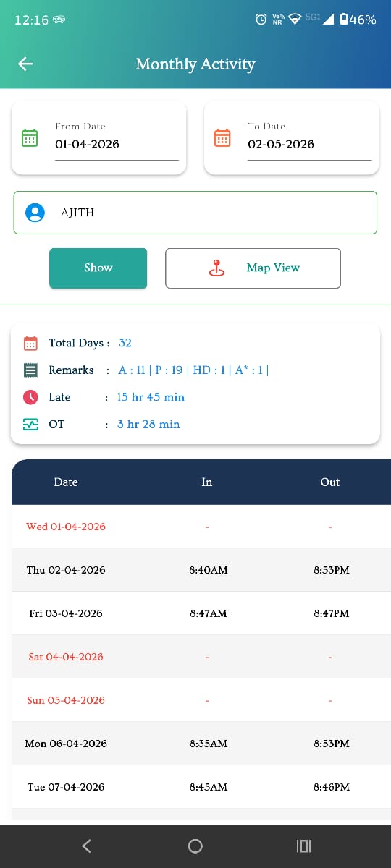Tap the Late clock icon
391x868 pixels.
click(30, 397)
